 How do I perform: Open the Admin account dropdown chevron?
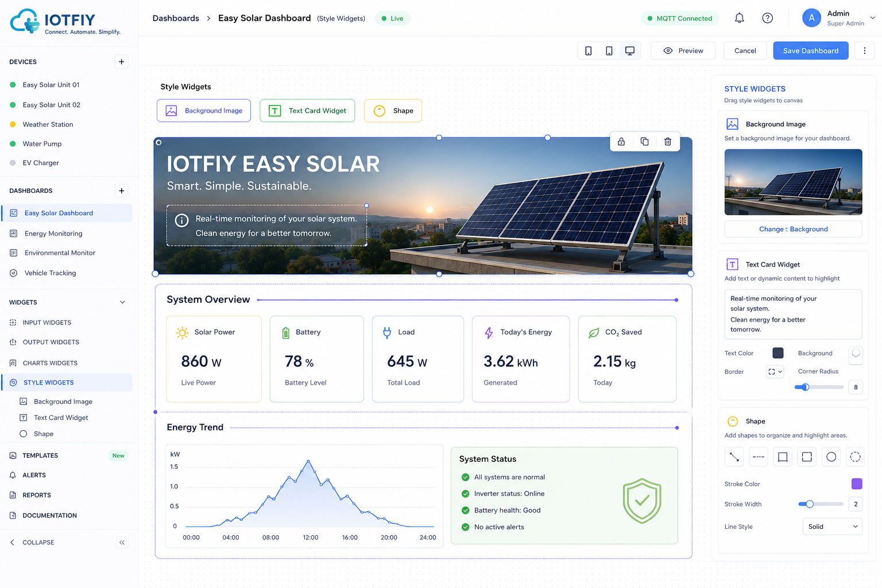pyautogui.click(x=873, y=18)
